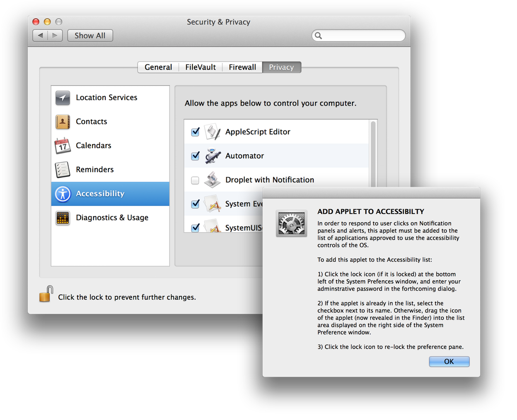This screenshot has width=517, height=420.
Task: Toggle the System Events checkbox
Action: pyautogui.click(x=195, y=204)
